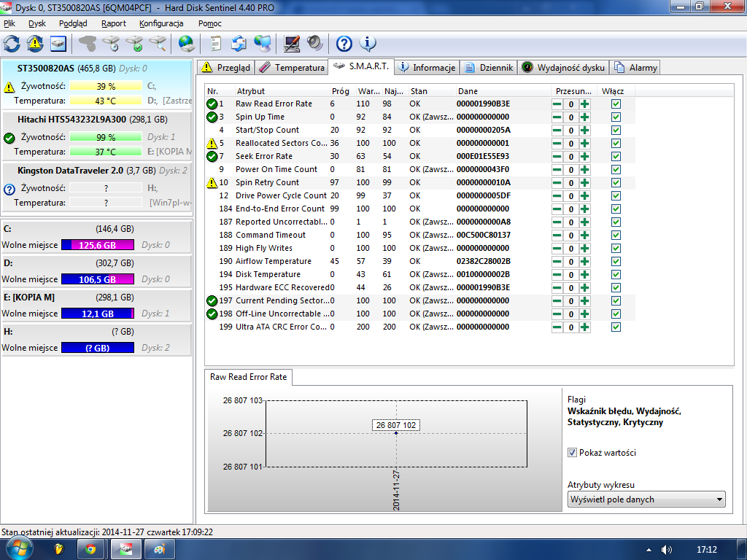747x560 pixels.
Task: Switch to the Temperatura tab
Action: pyautogui.click(x=292, y=68)
